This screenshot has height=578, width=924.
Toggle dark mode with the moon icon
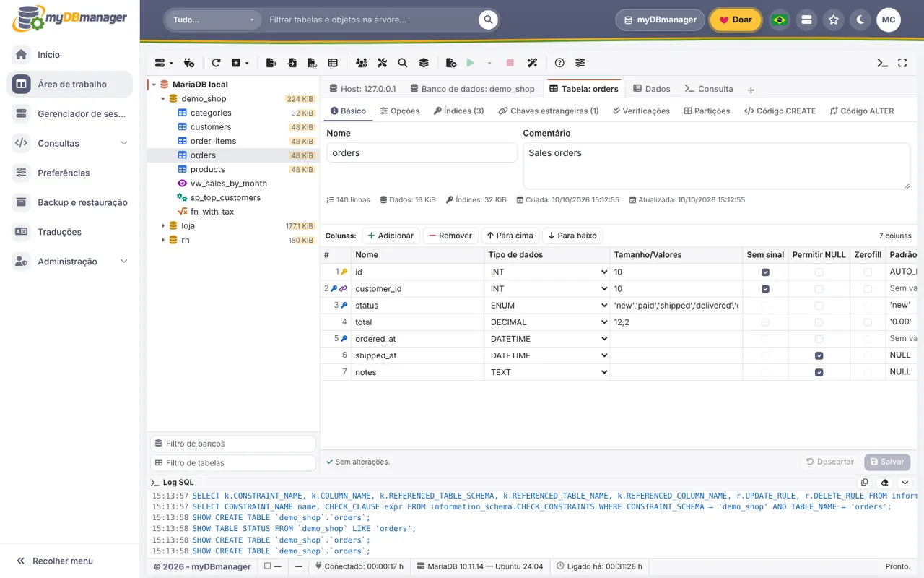(x=860, y=20)
